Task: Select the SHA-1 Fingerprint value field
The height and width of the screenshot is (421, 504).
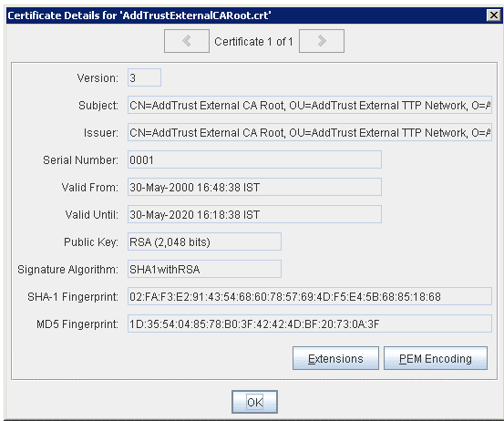Action: [x=310, y=296]
